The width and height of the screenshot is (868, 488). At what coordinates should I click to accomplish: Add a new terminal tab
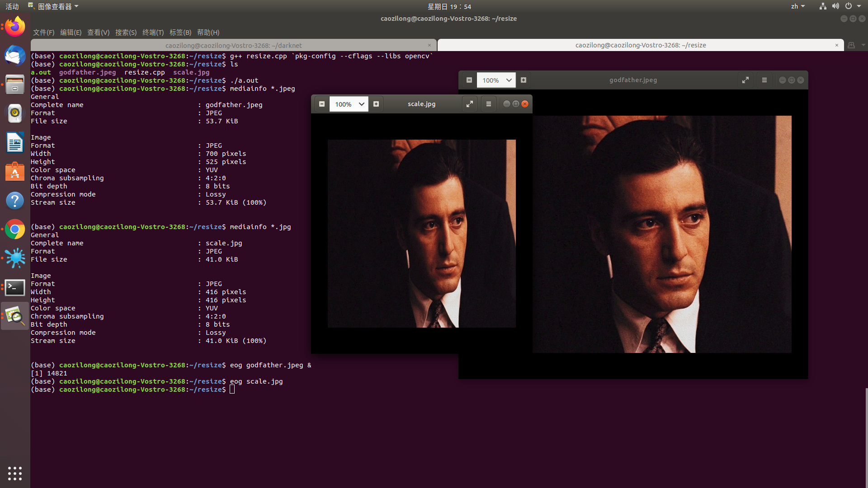coord(851,45)
